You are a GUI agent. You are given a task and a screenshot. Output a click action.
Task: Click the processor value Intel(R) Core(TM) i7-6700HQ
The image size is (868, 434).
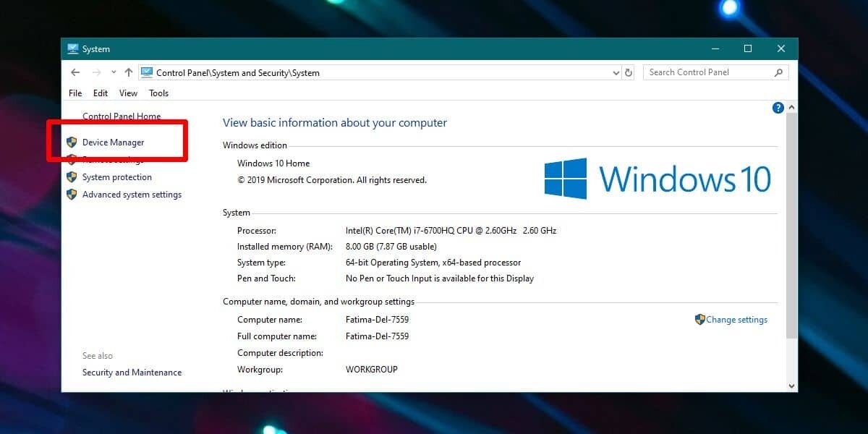click(451, 231)
